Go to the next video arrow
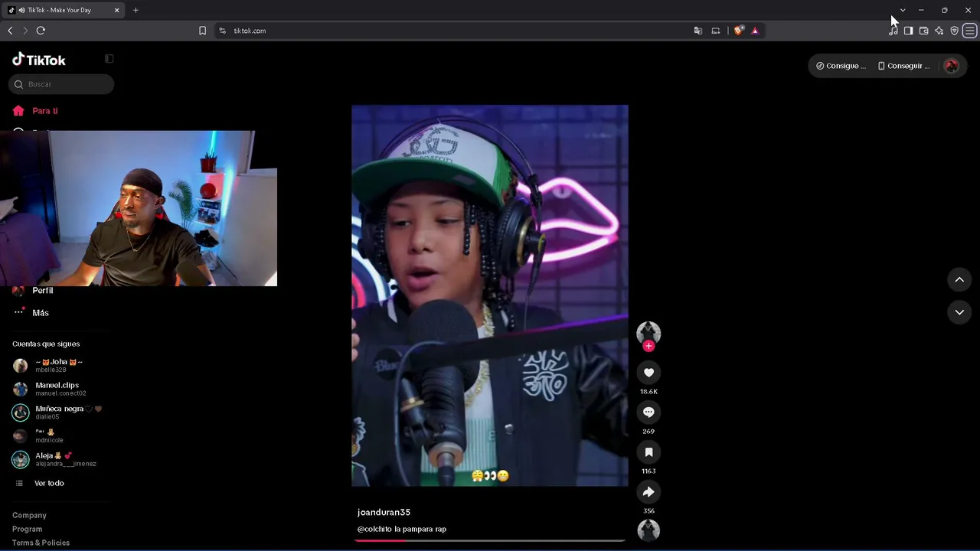 point(959,312)
